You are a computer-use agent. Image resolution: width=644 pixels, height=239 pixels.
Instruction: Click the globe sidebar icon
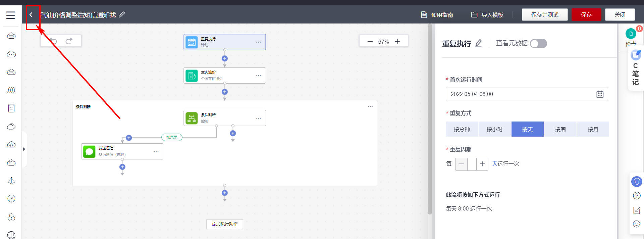coord(11,235)
